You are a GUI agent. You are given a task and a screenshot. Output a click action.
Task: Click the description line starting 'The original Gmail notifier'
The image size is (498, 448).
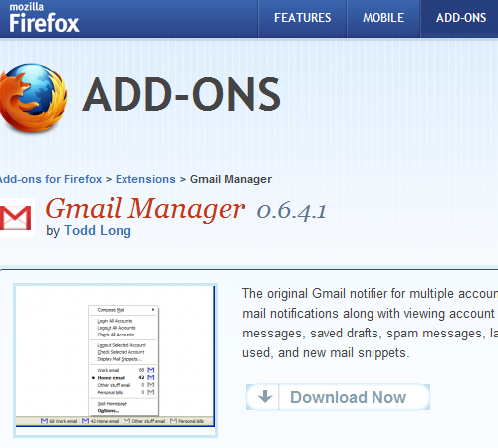(x=370, y=294)
